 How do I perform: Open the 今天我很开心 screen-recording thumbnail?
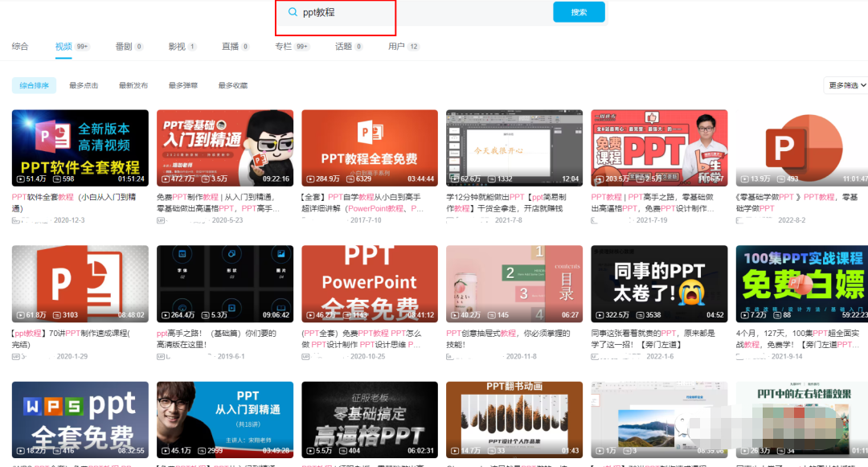pos(514,148)
